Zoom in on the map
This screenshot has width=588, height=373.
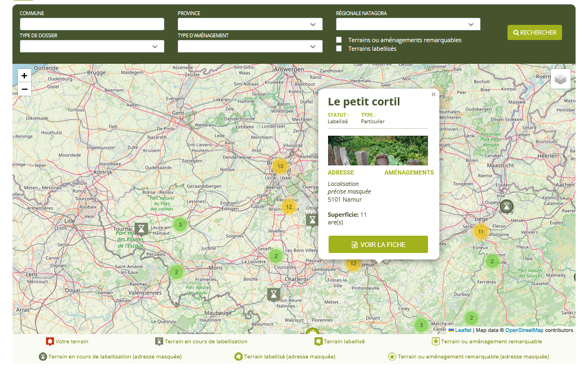(24, 76)
